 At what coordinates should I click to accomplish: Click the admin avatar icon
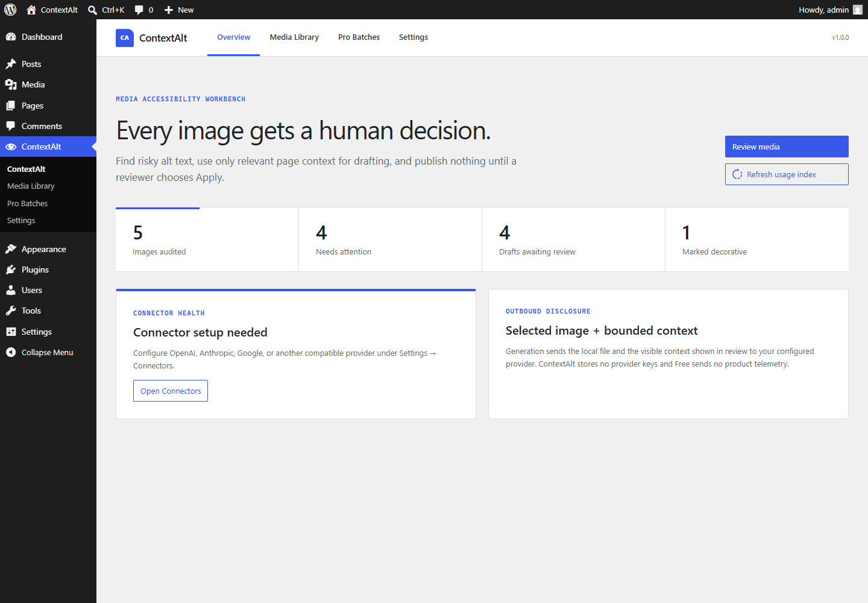coord(858,10)
